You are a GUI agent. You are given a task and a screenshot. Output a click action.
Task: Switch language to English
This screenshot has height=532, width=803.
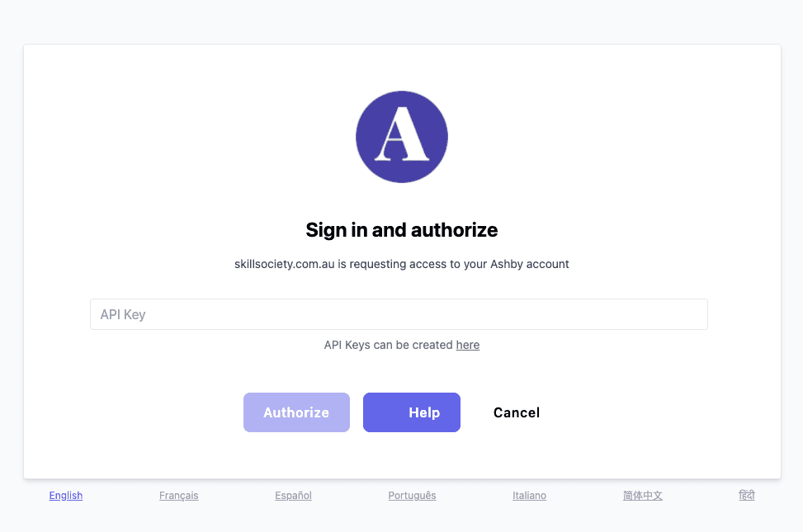[x=66, y=496]
